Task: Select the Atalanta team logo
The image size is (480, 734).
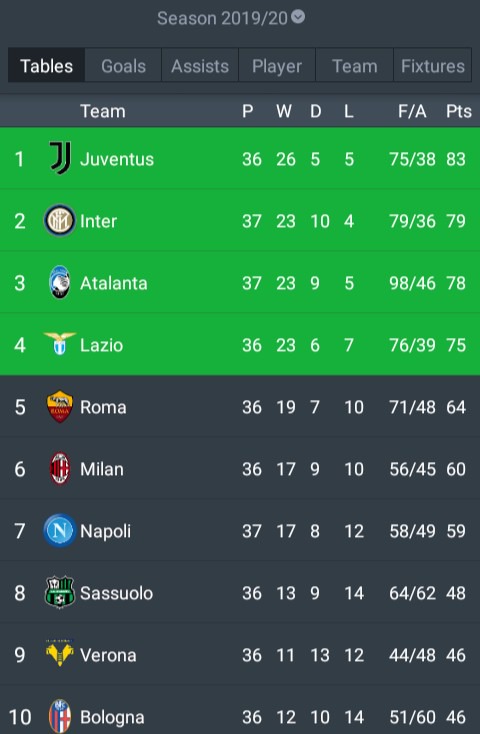Action: 59,282
